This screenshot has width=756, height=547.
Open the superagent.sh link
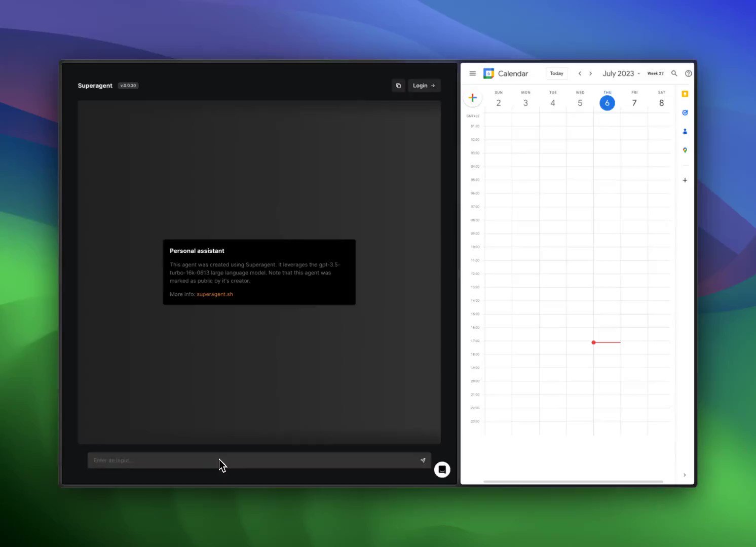pyautogui.click(x=214, y=294)
